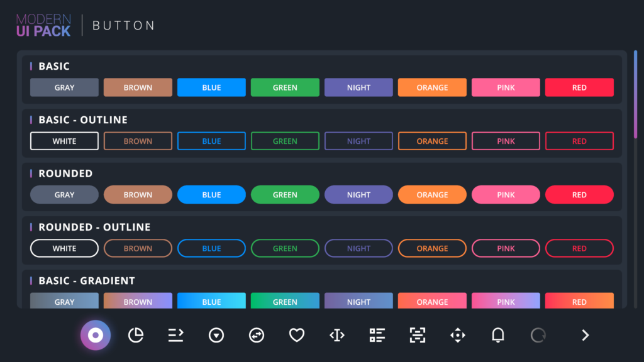Expand more components with the right chevron
Viewport: 644px width, 362px height.
[584, 335]
